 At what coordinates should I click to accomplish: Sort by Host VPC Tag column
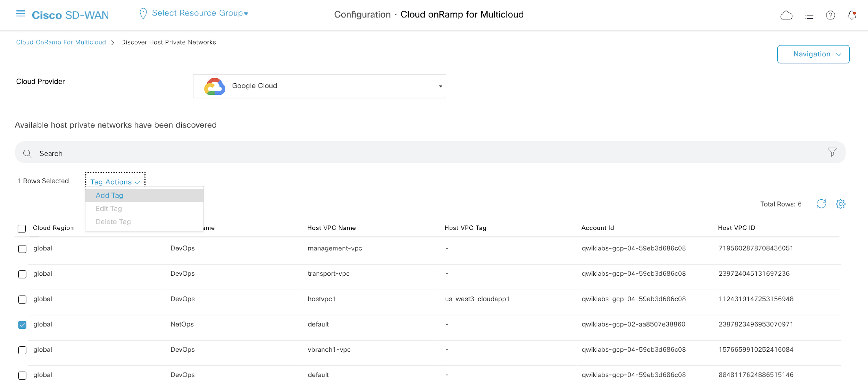pyautogui.click(x=465, y=228)
